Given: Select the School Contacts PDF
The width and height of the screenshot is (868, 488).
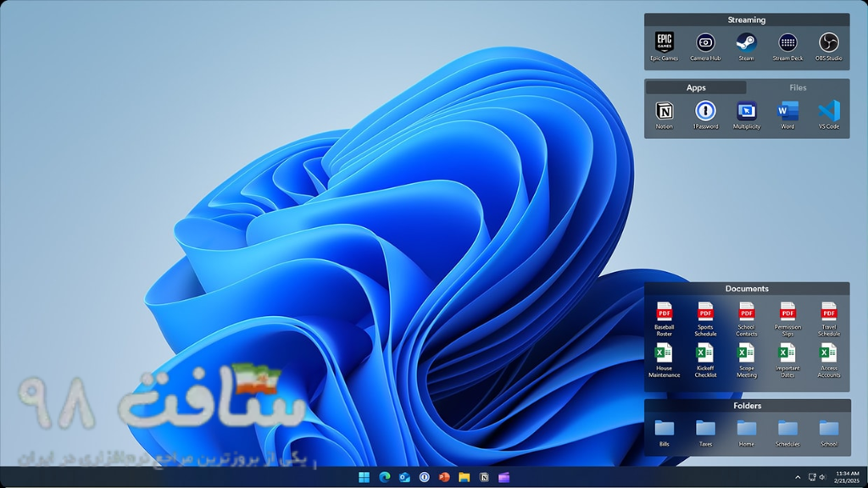Looking at the screenshot, I should 747,319.
